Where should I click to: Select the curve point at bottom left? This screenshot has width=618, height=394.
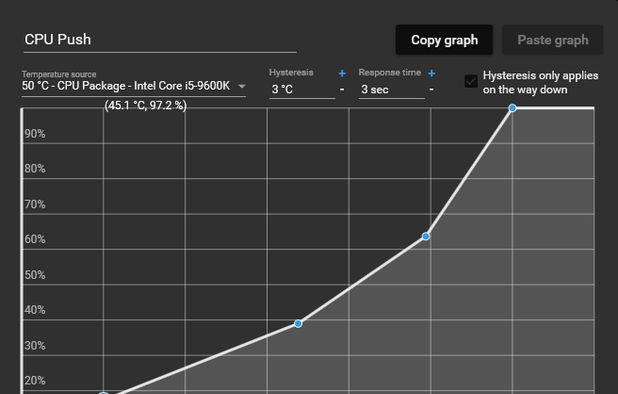pyautogui.click(x=103, y=392)
